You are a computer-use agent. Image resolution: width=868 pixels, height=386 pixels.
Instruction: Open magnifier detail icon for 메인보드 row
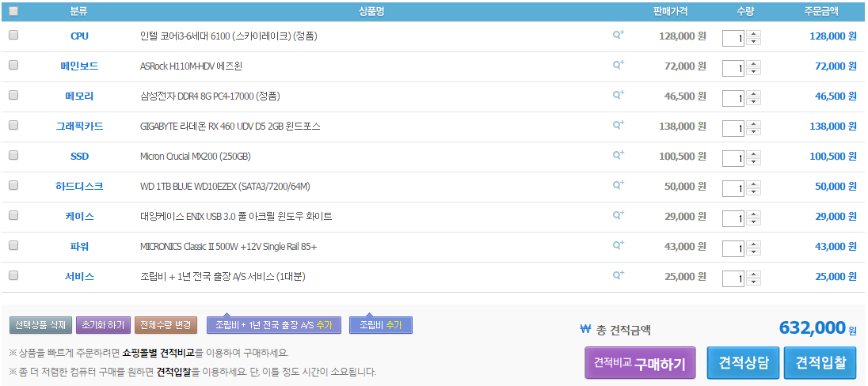pos(618,65)
